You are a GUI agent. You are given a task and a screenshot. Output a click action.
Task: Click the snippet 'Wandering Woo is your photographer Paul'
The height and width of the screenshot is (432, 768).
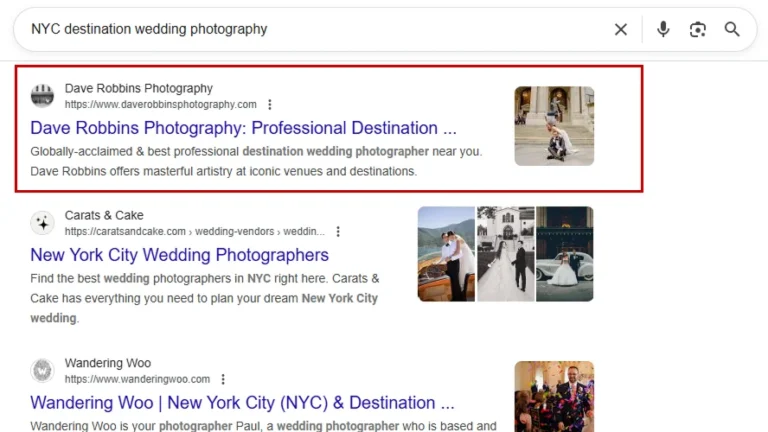coord(264,426)
